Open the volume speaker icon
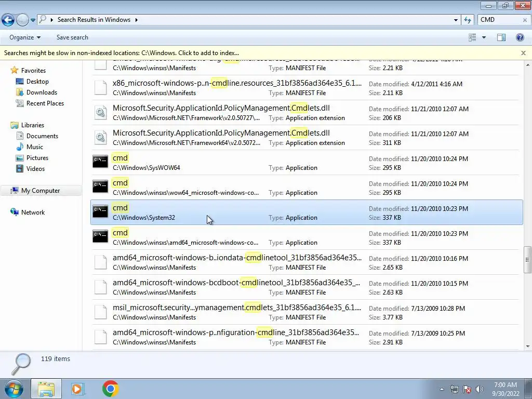The width and height of the screenshot is (532, 399). 480,389
